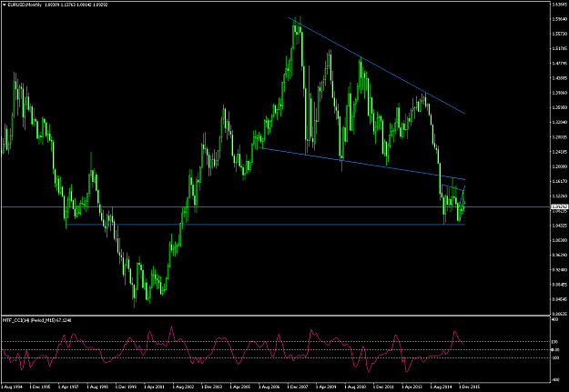This screenshot has width=569, height=392.
Task: Click the 1.16170 price scale label
Action: [560, 181]
